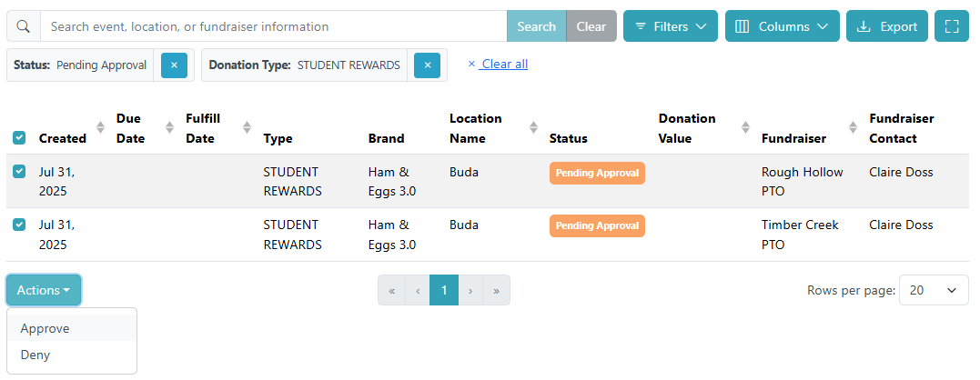Sort by Location Name column
This screenshot has width=980, height=380.
coord(533,128)
